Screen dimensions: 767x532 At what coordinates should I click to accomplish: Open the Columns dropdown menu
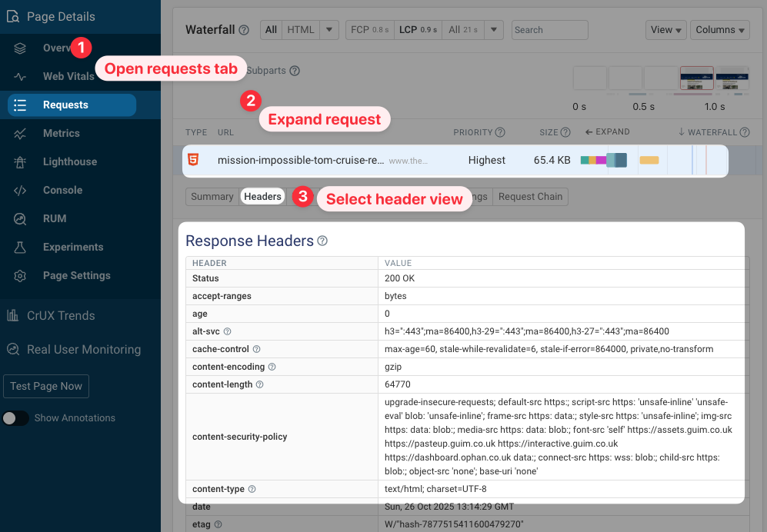click(720, 30)
